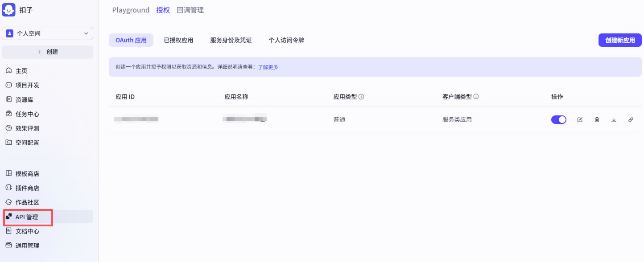
Task: Click the info icon beside 客户端类型
Action: coord(476,97)
